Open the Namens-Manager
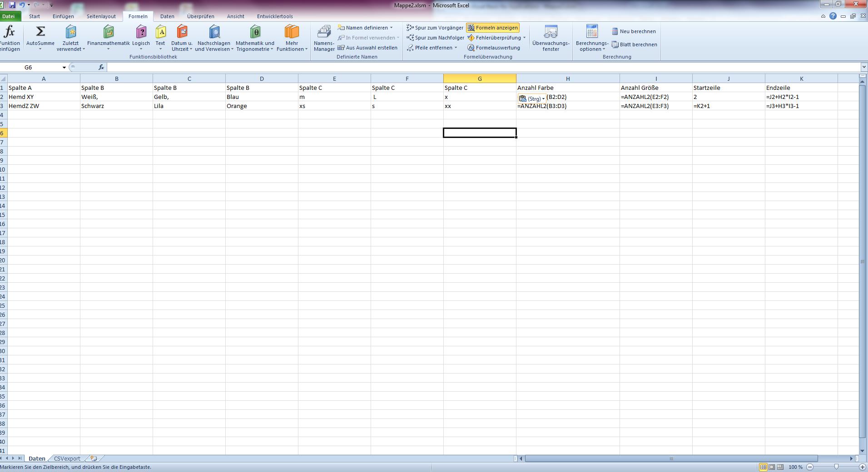868x472 pixels. click(324, 38)
